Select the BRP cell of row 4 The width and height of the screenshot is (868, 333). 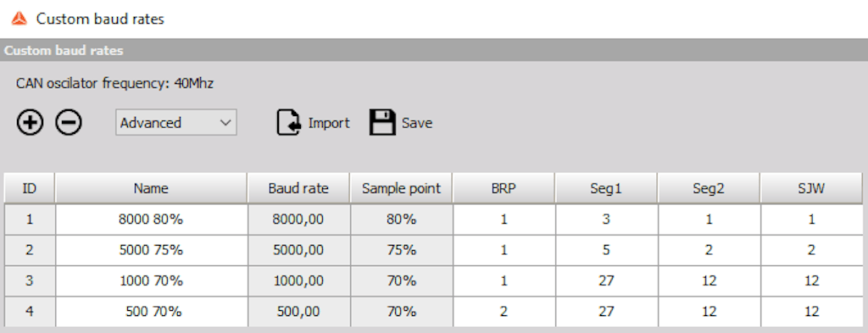504,312
